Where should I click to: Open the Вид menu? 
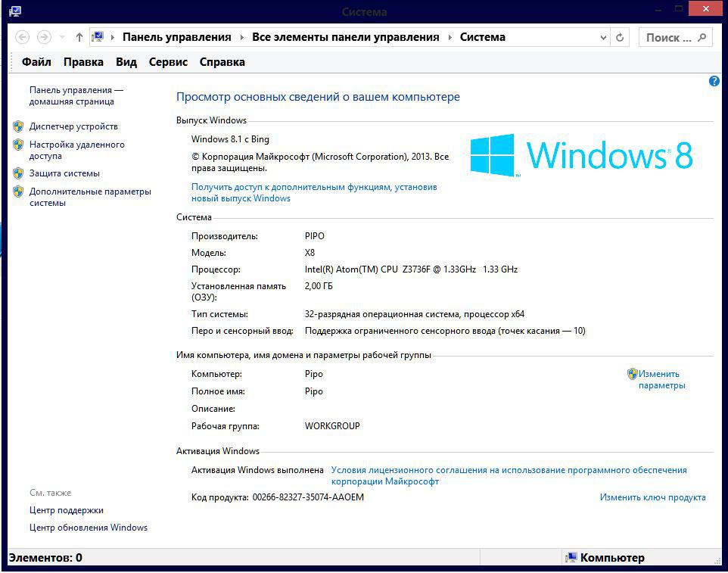pyautogui.click(x=126, y=62)
